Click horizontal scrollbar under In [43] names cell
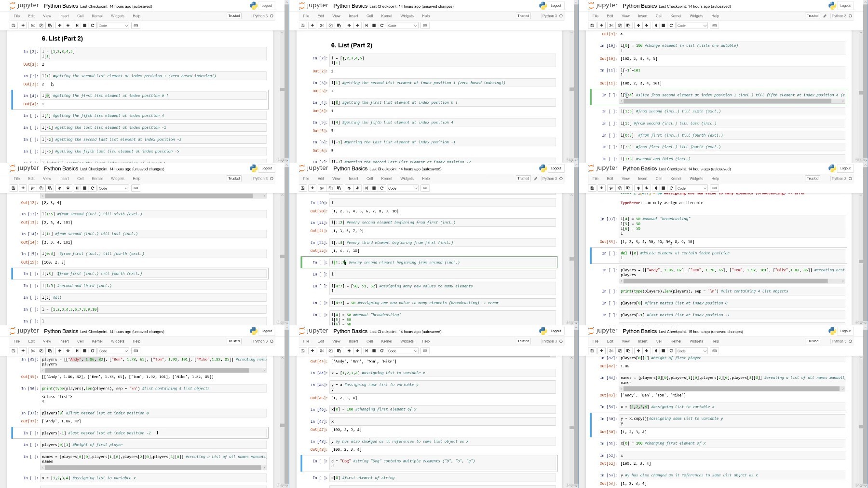Image resolution: width=868 pixels, height=488 pixels. point(732,389)
